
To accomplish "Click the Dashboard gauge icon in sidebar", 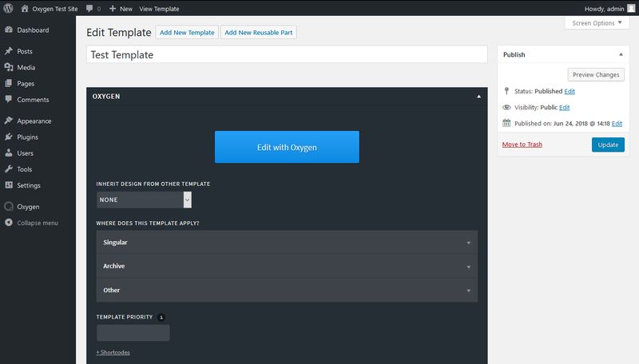I will 9,30.
